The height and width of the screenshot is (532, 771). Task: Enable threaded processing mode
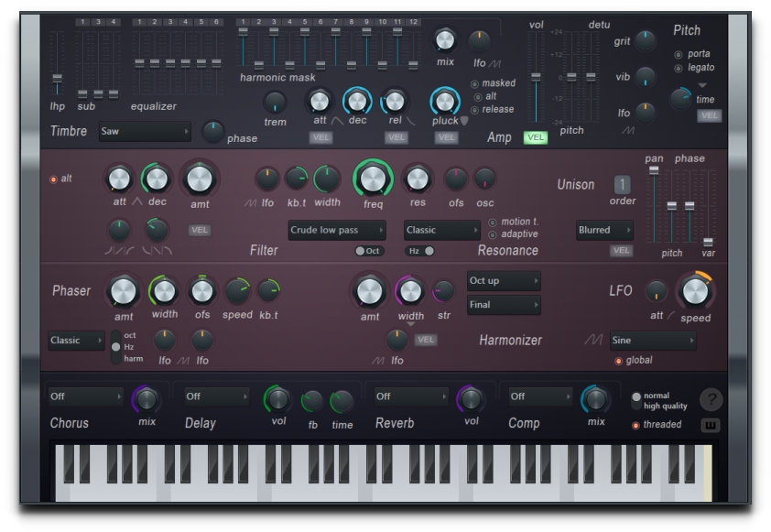coord(636,424)
